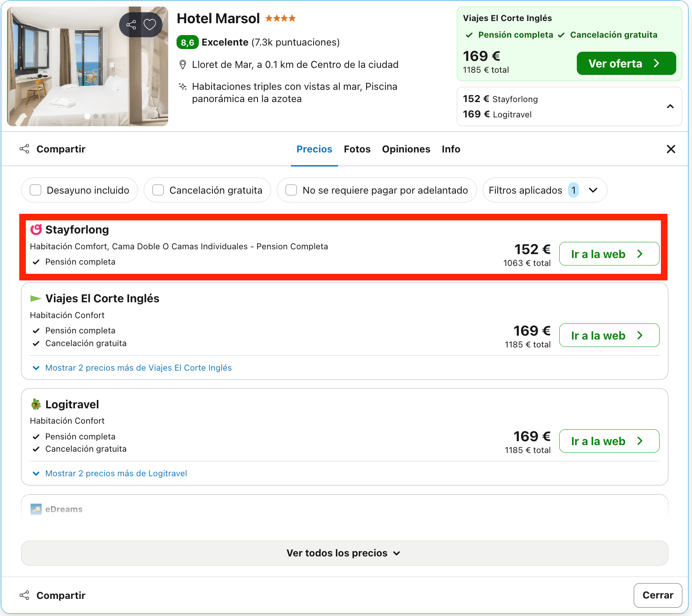
Task: Click the green Ver oferta button
Action: point(626,64)
